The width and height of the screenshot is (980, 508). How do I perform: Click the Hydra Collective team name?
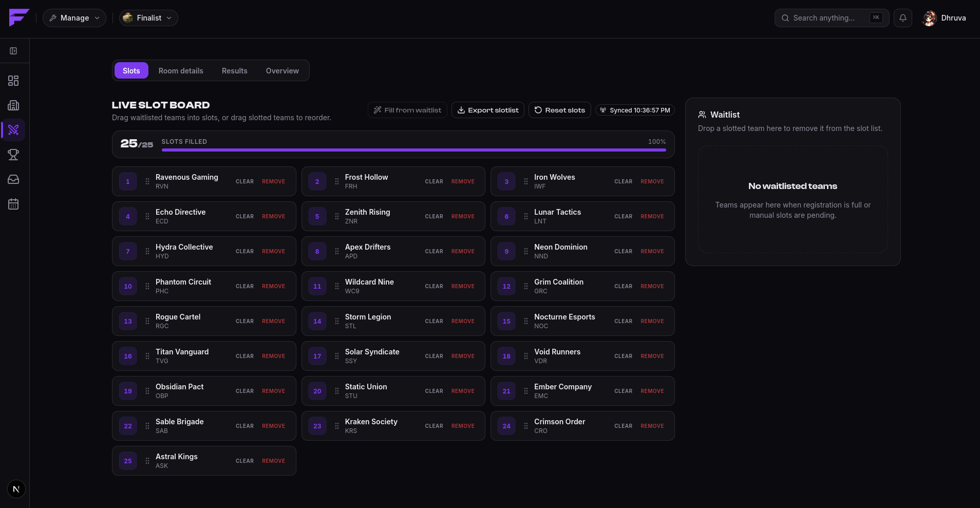[x=184, y=247]
